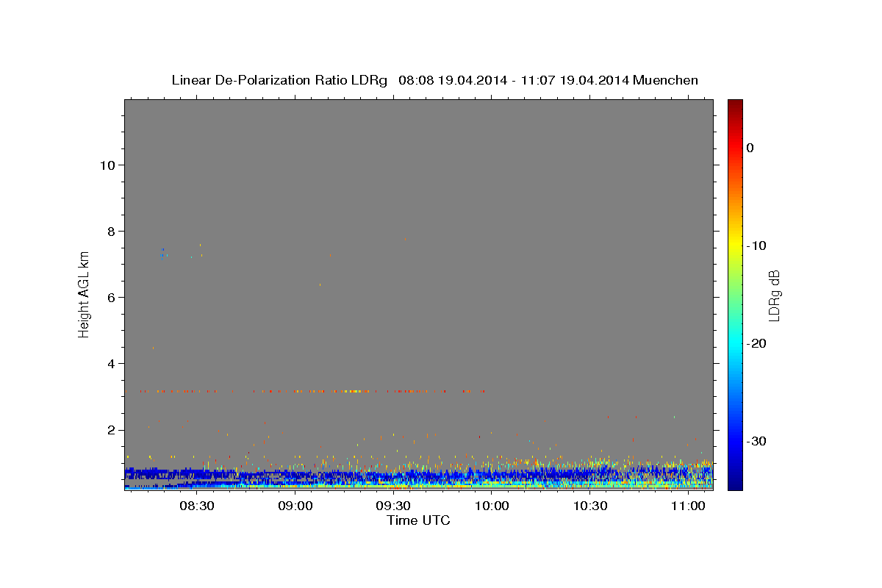Click the colorbar value label -20
882x588 pixels.
756,343
